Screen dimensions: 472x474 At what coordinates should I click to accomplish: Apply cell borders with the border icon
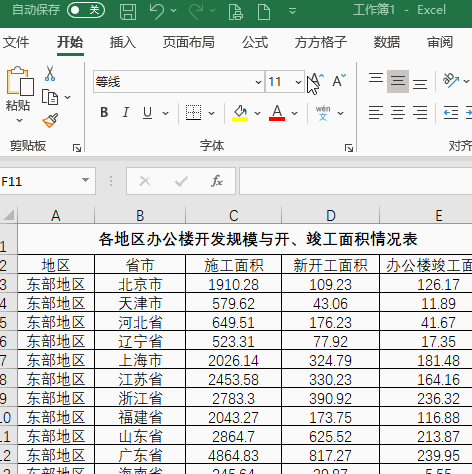[x=193, y=113]
